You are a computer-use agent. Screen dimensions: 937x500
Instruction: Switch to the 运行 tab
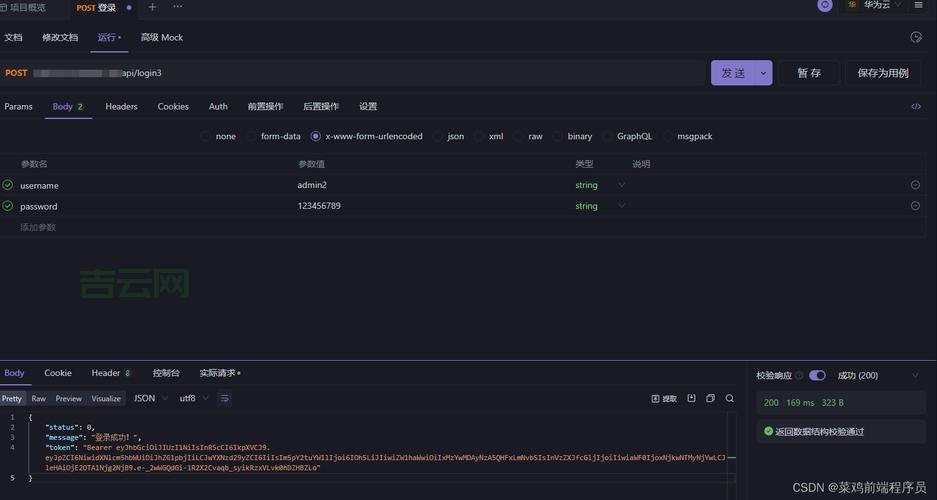tap(107, 38)
